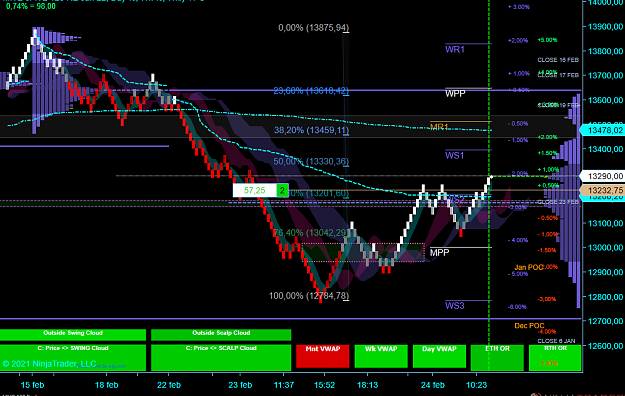Click the 12800,00 price axis label
The height and width of the screenshot is (396, 625).
[x=605, y=297]
